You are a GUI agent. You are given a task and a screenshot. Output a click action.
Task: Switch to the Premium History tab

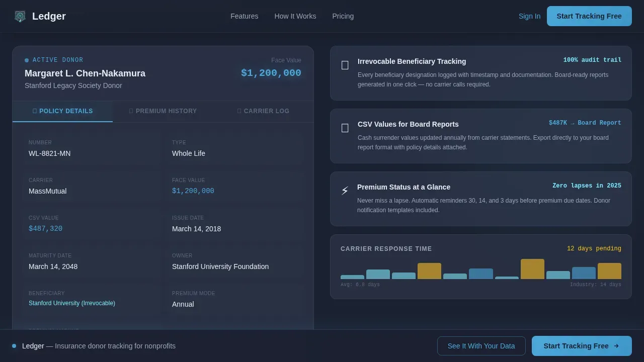coord(163,111)
